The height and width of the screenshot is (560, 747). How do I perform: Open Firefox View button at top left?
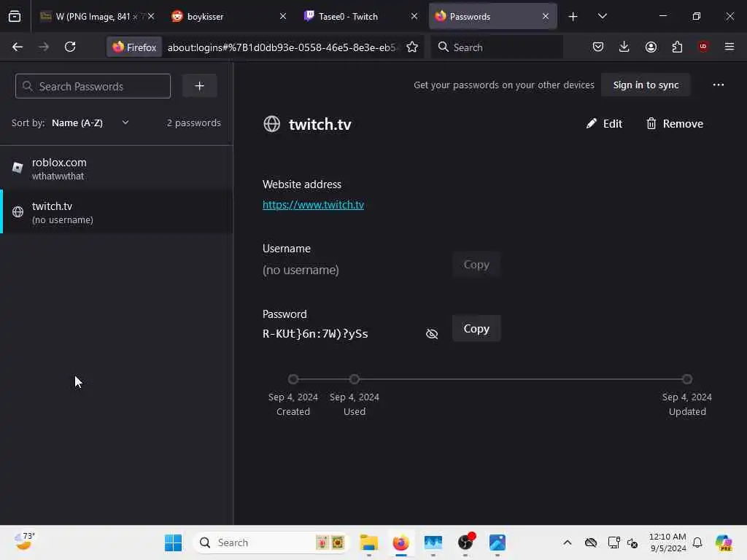15,17
